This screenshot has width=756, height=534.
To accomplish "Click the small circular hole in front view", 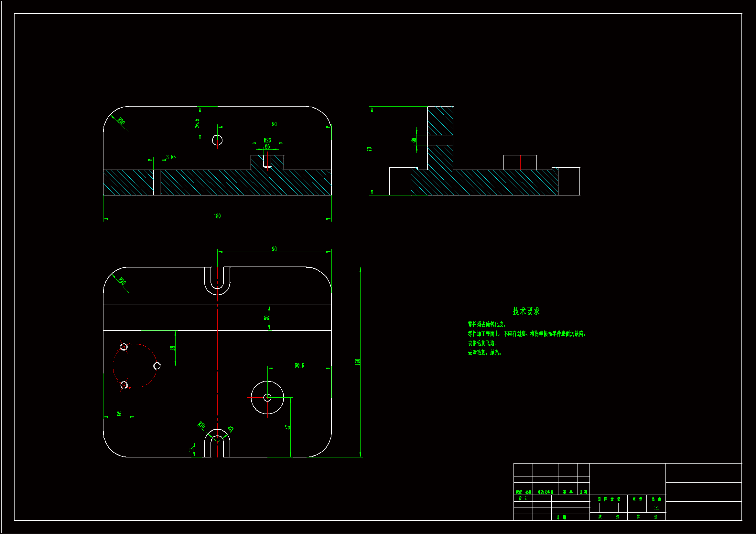I will (217, 140).
